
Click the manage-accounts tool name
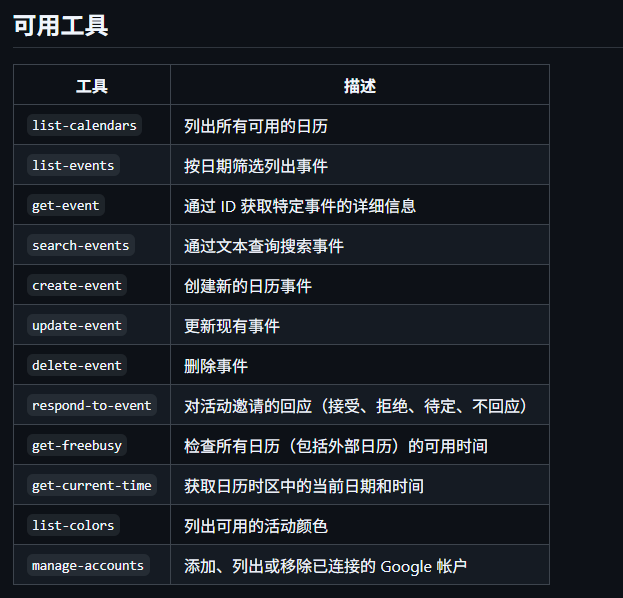tap(88, 565)
